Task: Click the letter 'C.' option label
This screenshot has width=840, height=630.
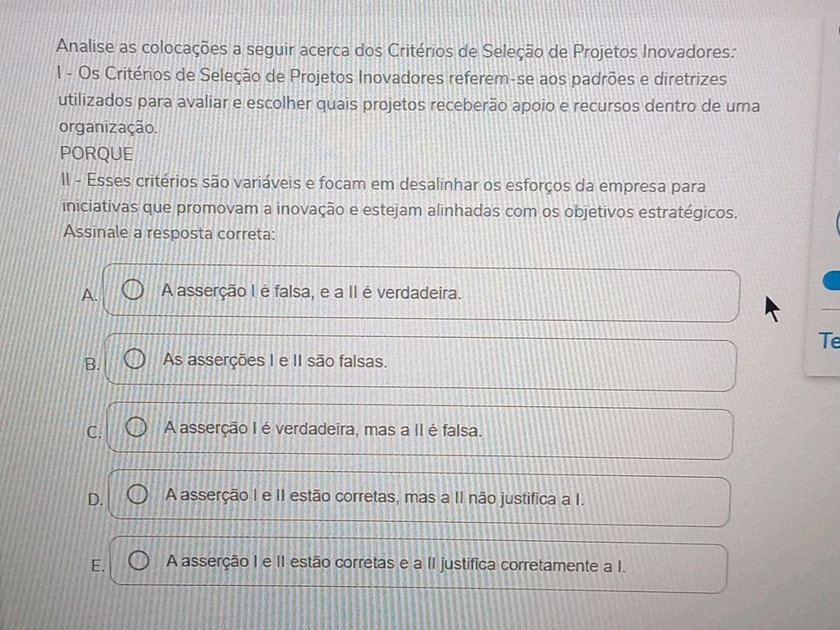Action: 93,432
